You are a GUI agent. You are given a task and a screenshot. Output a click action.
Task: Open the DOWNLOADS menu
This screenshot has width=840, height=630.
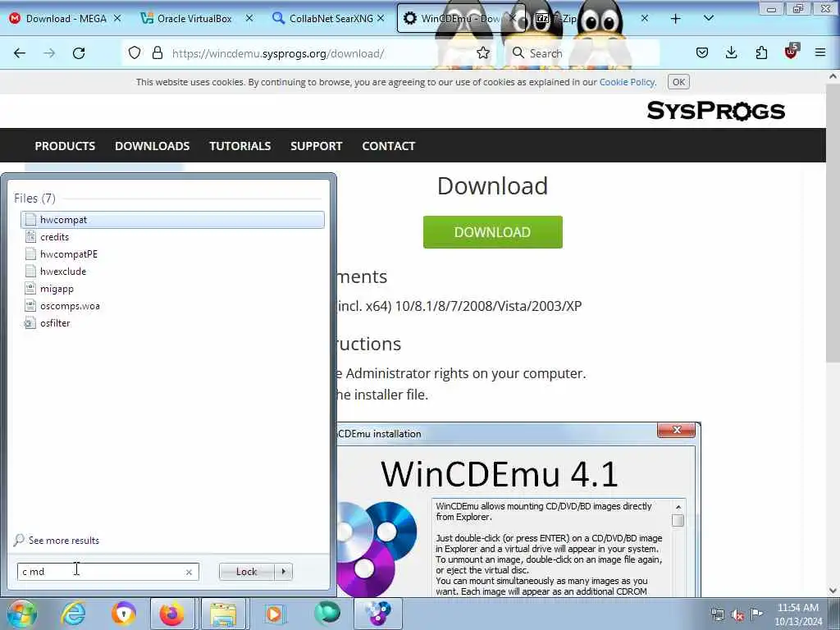pyautogui.click(x=152, y=146)
